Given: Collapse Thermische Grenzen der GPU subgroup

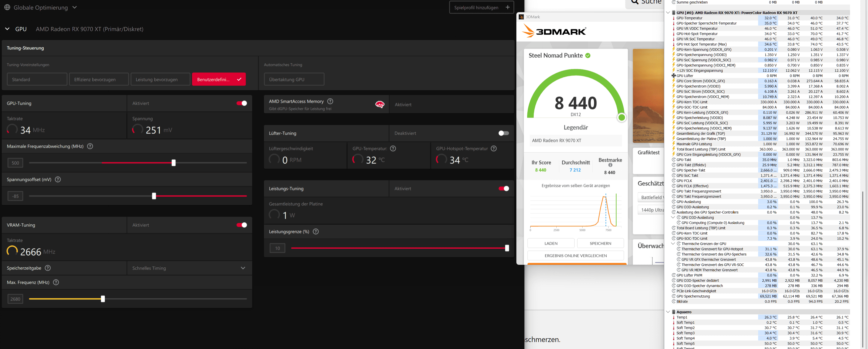Looking at the screenshot, I should [x=673, y=244].
